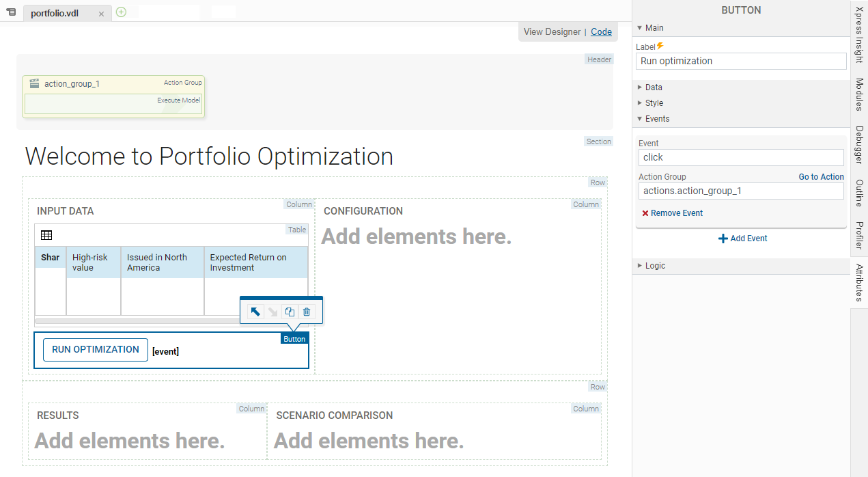Duplicate the selected Button element
The width and height of the screenshot is (868, 477).
click(x=290, y=312)
